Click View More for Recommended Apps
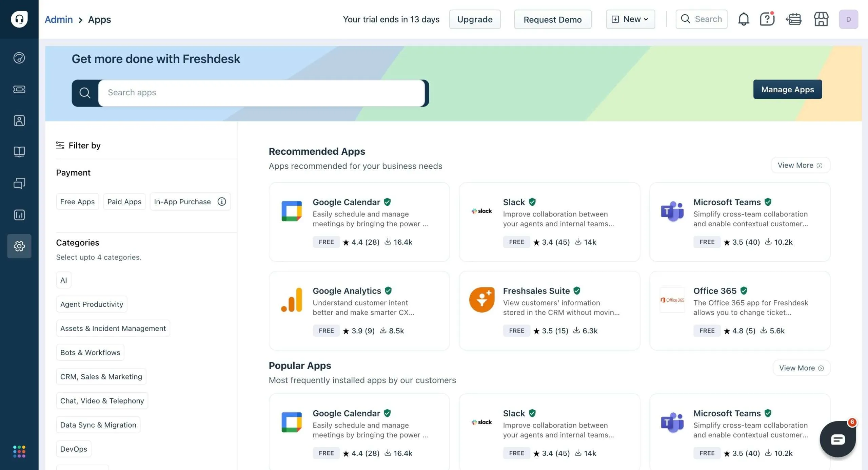868x470 pixels. [x=800, y=165]
